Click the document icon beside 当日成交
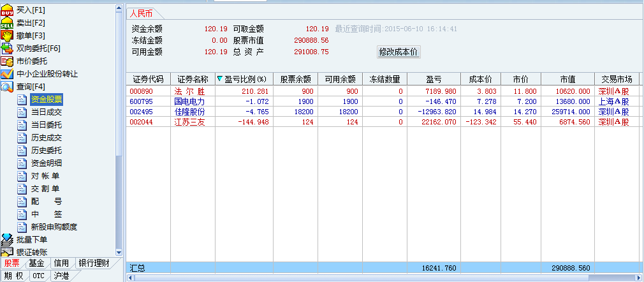Screen dimensions: 644x282 click(22, 112)
